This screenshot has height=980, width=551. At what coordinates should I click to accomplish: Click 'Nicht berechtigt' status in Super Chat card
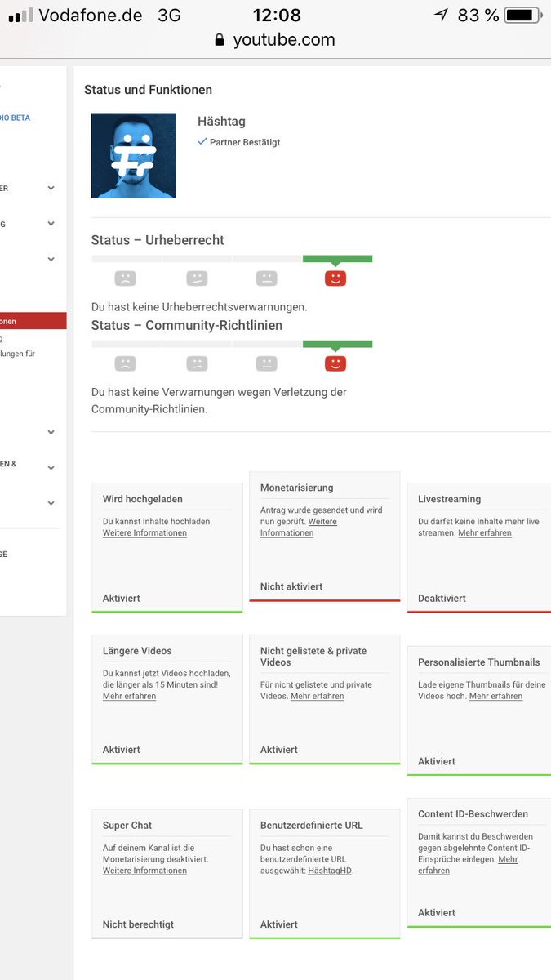point(138,924)
